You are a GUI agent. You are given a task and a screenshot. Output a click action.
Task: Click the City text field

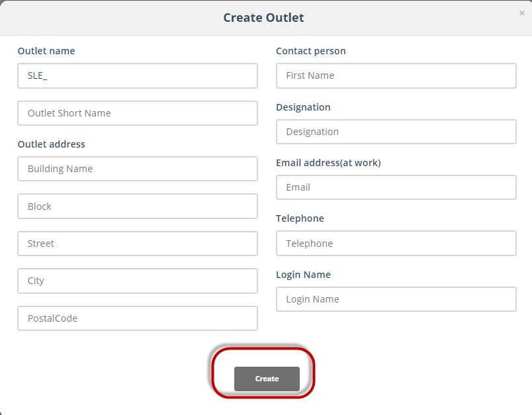tap(138, 281)
